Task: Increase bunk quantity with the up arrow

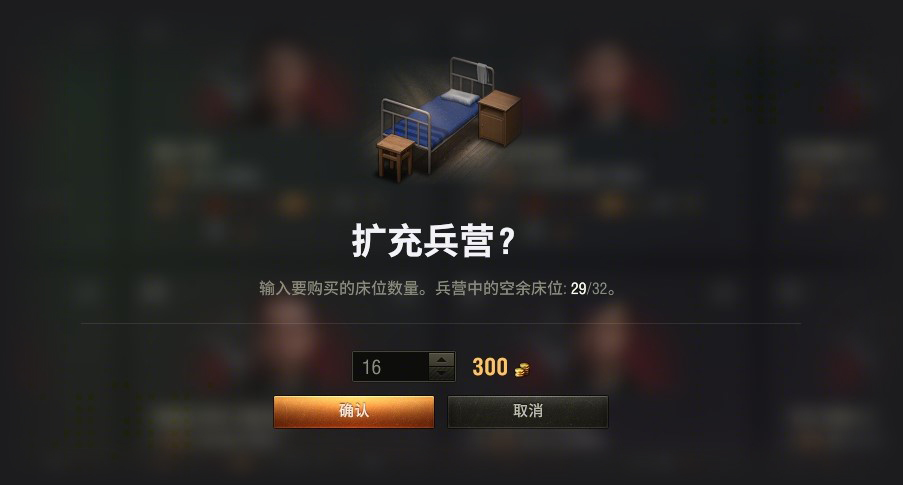Action: [x=442, y=359]
